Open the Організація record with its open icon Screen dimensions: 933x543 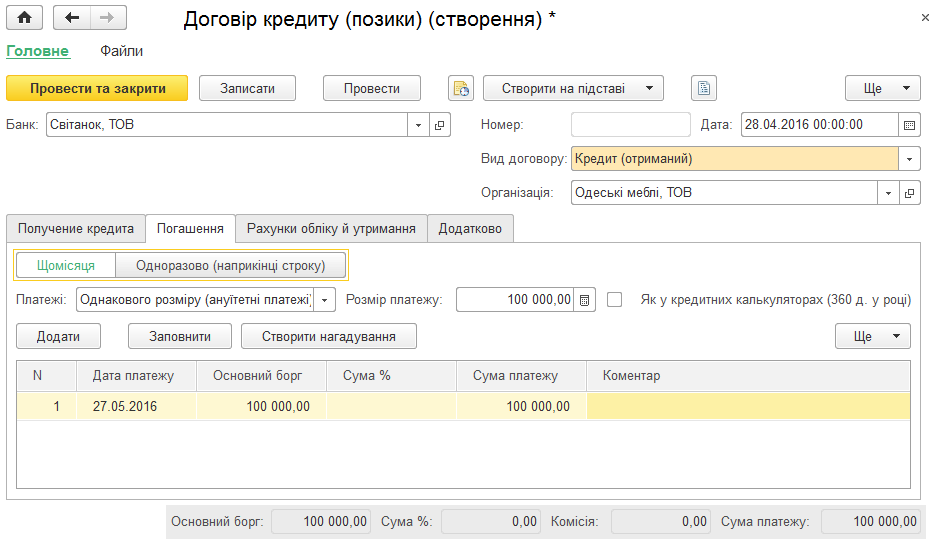[909, 193]
